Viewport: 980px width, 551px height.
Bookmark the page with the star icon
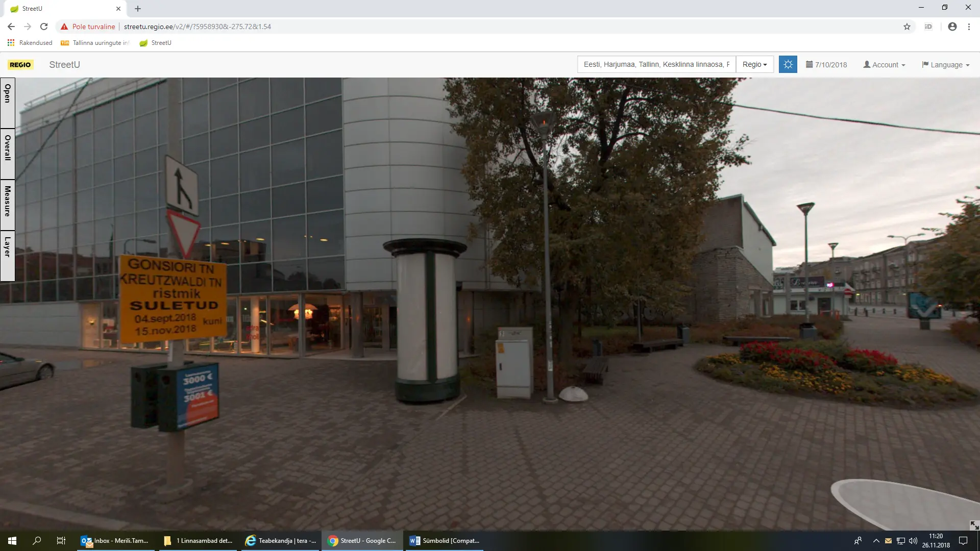(907, 27)
